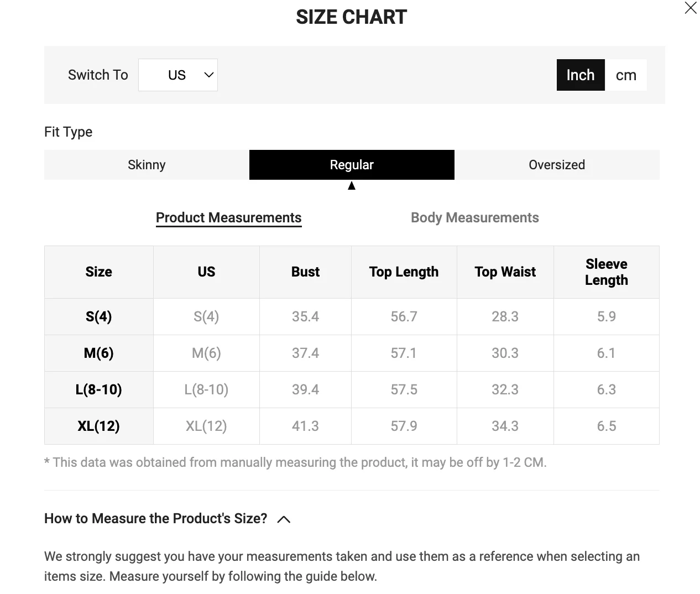
Task: Click the How to Measure the Product's Size heading
Action: 155,518
